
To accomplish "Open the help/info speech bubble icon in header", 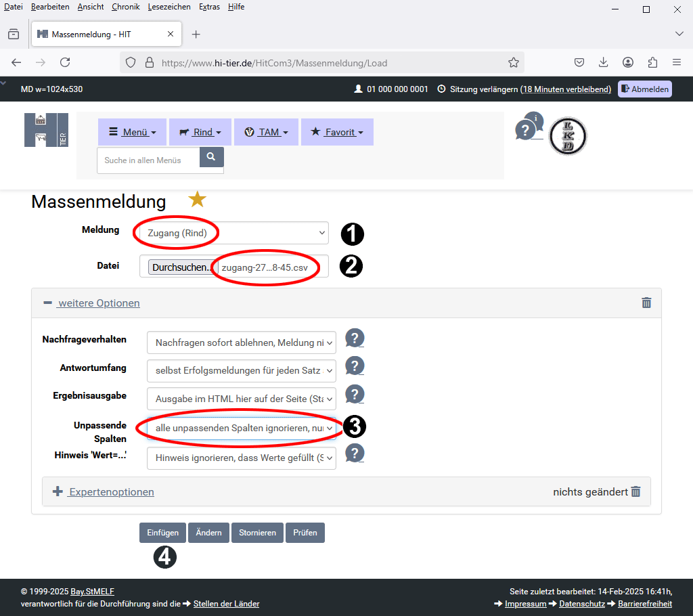I will coord(528,127).
